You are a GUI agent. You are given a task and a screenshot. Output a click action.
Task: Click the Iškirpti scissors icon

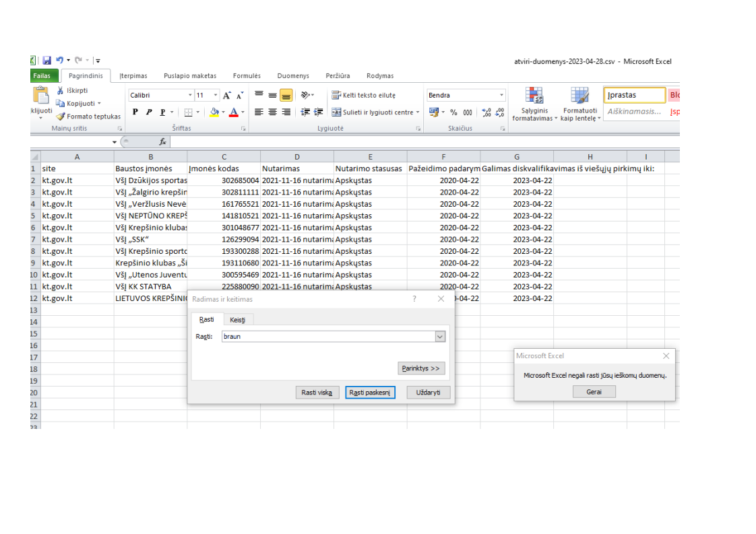click(x=61, y=91)
